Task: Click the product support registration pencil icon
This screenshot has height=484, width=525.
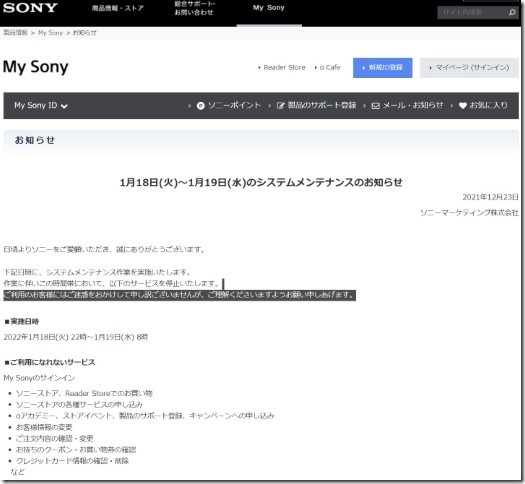Action: pyautogui.click(x=280, y=106)
